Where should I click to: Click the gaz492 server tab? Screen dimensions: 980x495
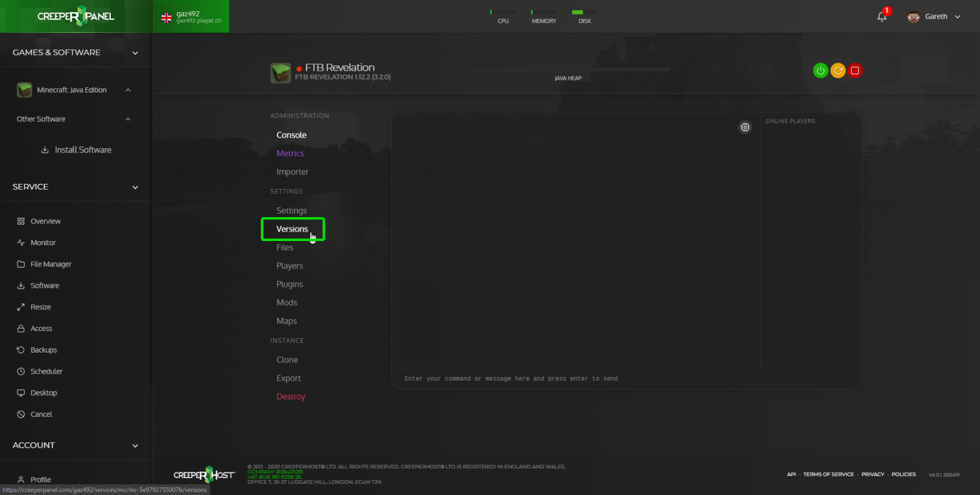pos(191,16)
